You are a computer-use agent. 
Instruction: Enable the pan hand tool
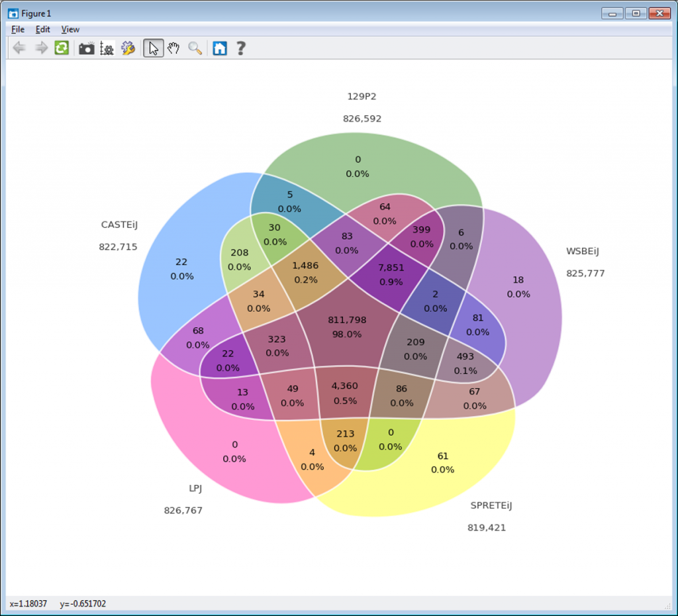[x=173, y=48]
